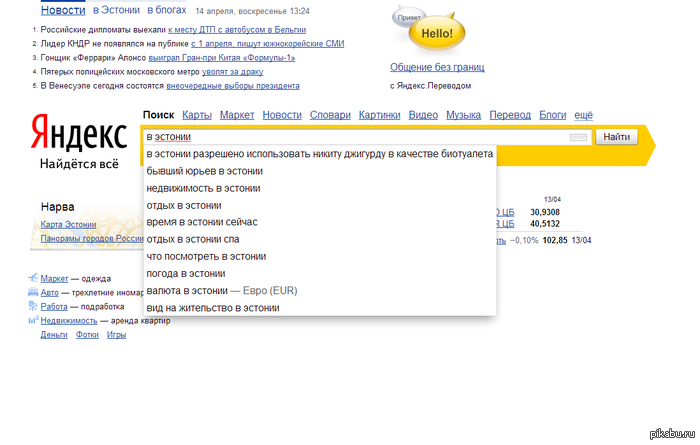Click the Нарва city heading
The width and height of the screenshot is (700, 445).
58,207
